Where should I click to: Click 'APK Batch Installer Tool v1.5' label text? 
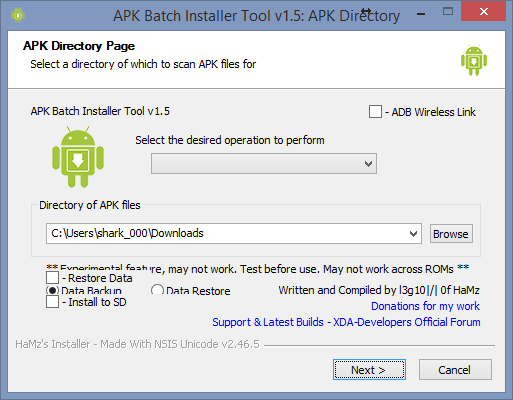point(100,111)
